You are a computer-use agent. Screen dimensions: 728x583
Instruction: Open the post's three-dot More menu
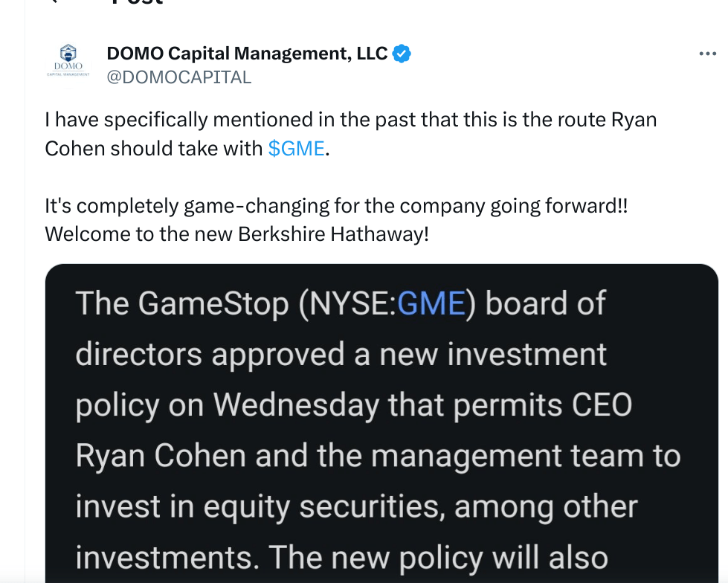(x=707, y=54)
